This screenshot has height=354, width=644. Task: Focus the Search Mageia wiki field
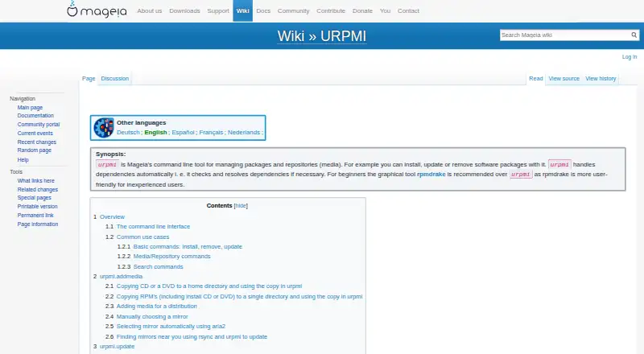(565, 35)
